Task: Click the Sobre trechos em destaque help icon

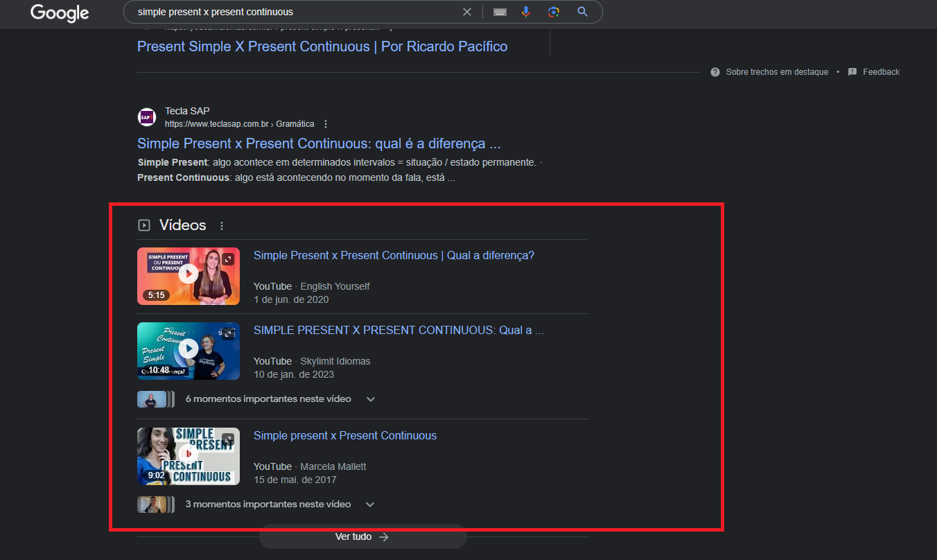Action: click(715, 72)
